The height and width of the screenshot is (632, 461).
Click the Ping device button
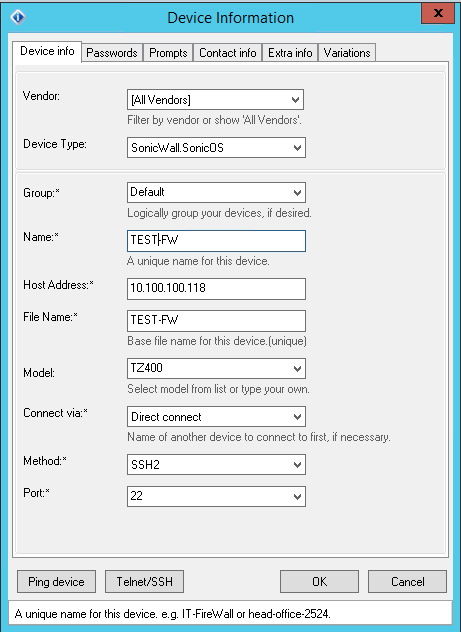point(56,581)
